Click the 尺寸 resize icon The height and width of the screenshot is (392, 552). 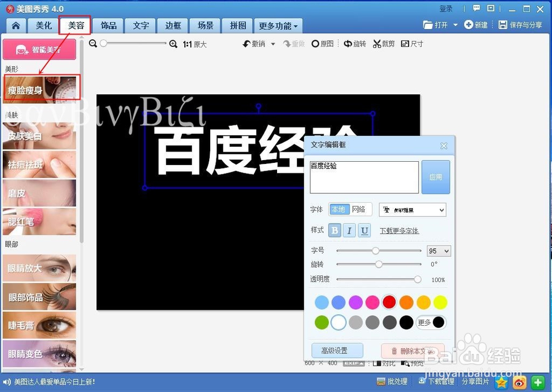(405, 44)
